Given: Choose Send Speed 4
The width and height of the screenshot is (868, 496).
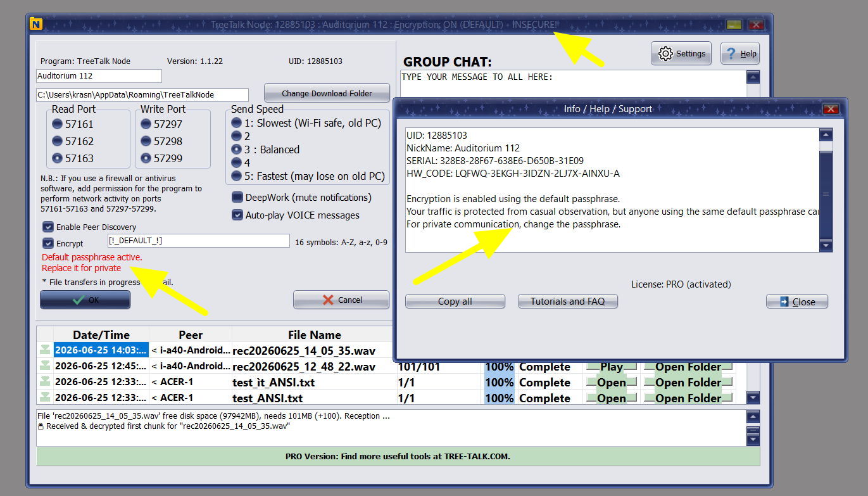Looking at the screenshot, I should [x=237, y=163].
